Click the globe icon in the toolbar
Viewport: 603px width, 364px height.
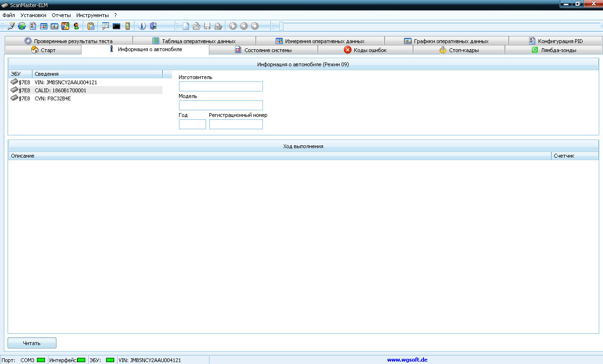pyautogui.click(x=22, y=26)
